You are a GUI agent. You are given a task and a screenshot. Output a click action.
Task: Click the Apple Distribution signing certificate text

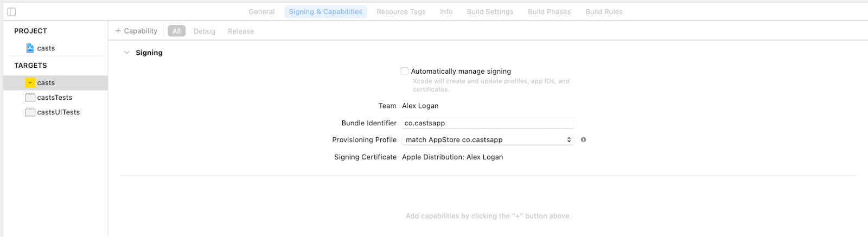tap(452, 157)
